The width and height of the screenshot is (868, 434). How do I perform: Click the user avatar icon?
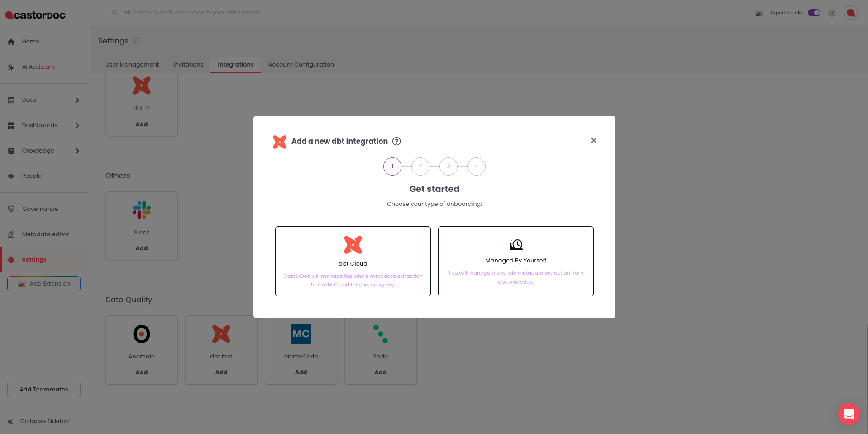pos(850,13)
